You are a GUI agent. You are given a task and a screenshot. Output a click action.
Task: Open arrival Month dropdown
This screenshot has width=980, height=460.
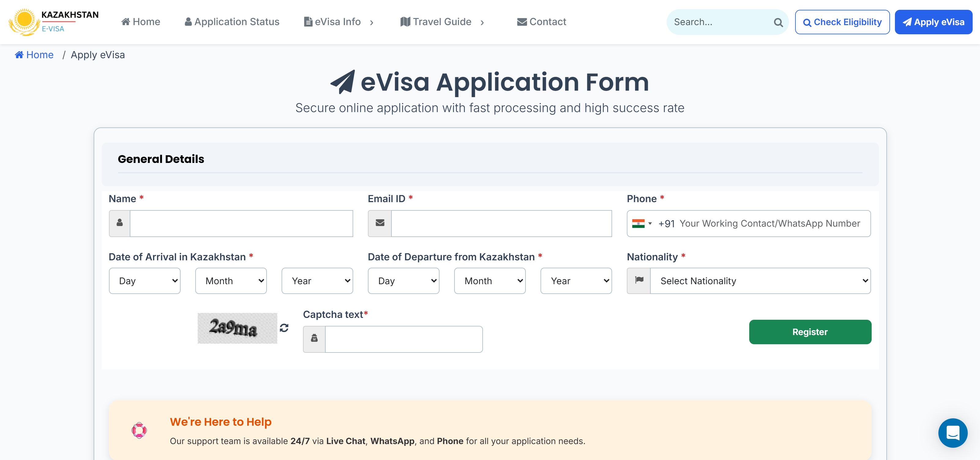(x=230, y=281)
